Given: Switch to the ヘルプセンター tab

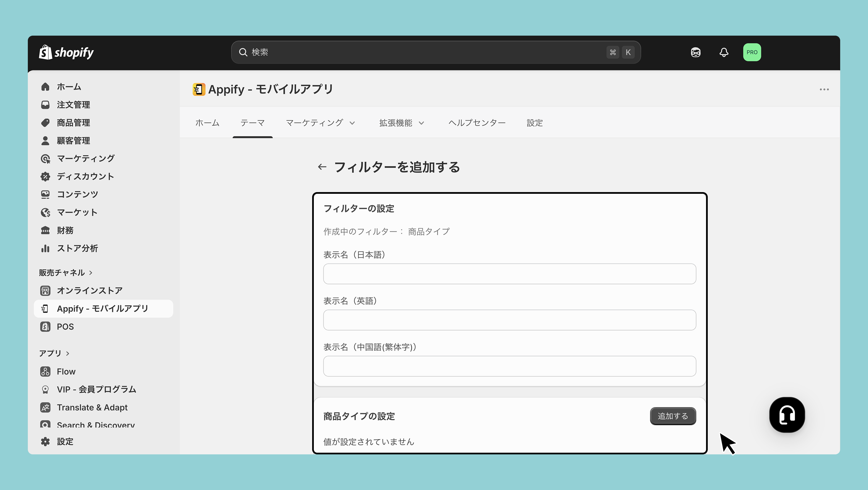Looking at the screenshot, I should coord(477,123).
